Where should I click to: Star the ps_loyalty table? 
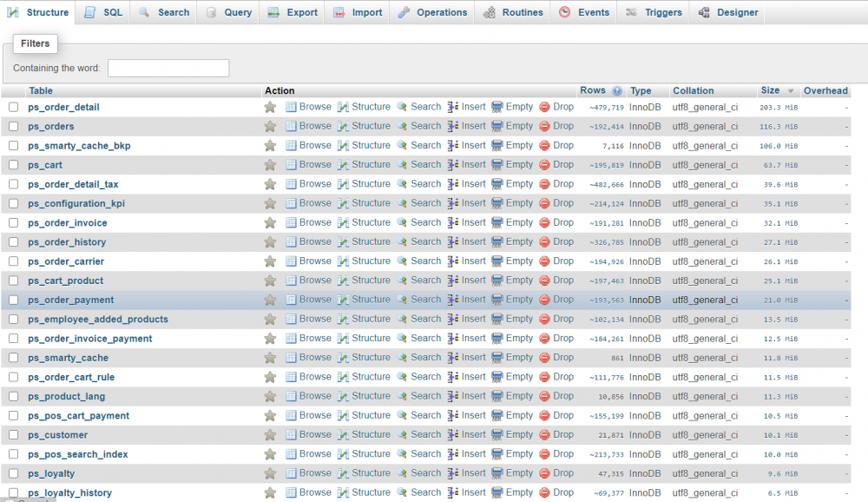coord(270,473)
